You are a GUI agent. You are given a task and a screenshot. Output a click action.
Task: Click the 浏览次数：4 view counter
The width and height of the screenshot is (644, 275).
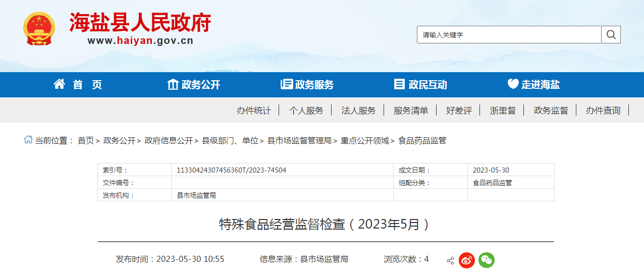point(406,259)
